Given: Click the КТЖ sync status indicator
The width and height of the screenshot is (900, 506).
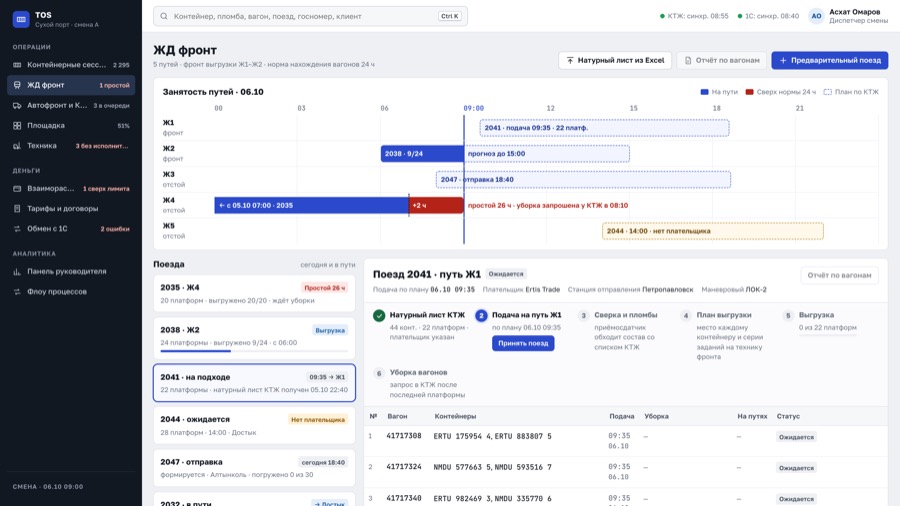Looking at the screenshot, I should pyautogui.click(x=694, y=16).
